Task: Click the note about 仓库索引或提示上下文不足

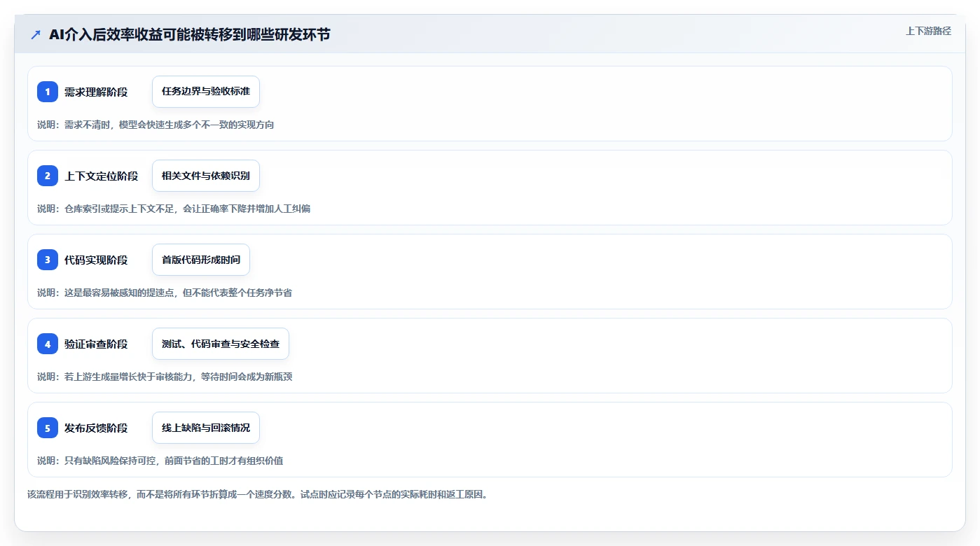Action: 174,209
